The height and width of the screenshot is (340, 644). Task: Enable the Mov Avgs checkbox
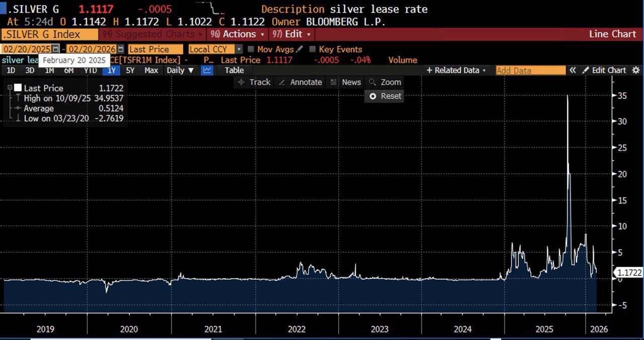tap(251, 49)
